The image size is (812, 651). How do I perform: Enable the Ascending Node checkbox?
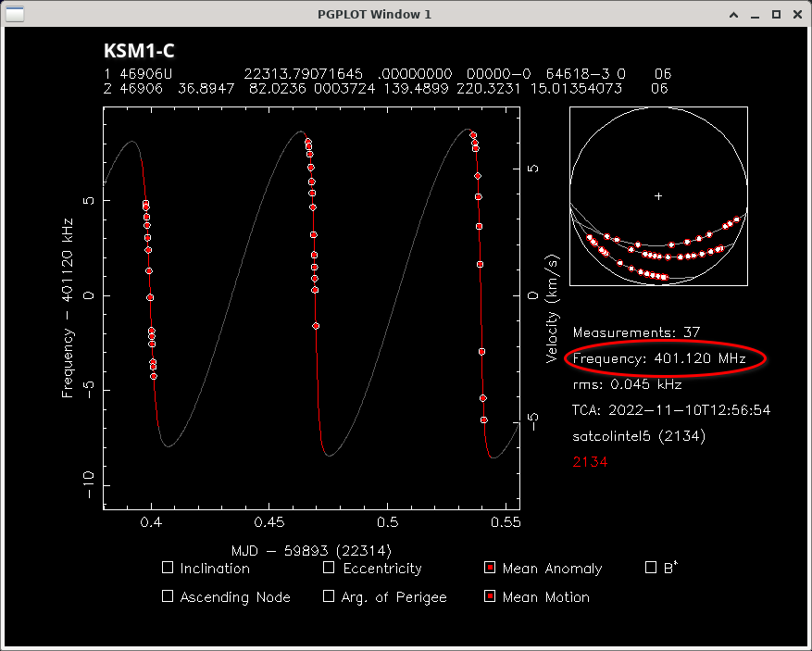pos(168,596)
